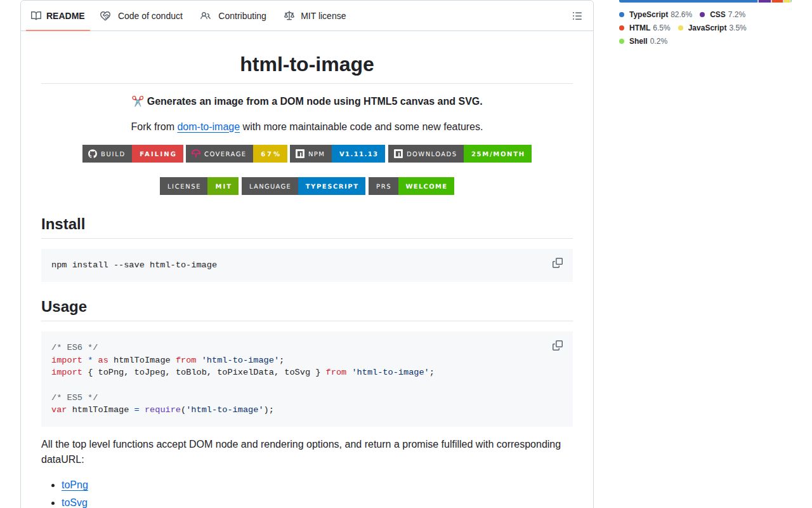The image size is (812, 508).
Task: Open the toPng link
Action: [75, 485]
